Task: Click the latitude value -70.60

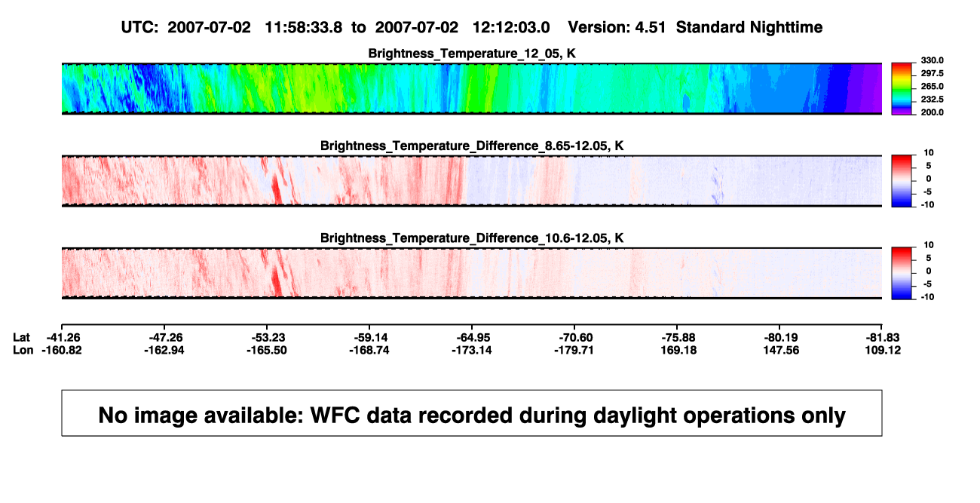Action: tap(574, 337)
